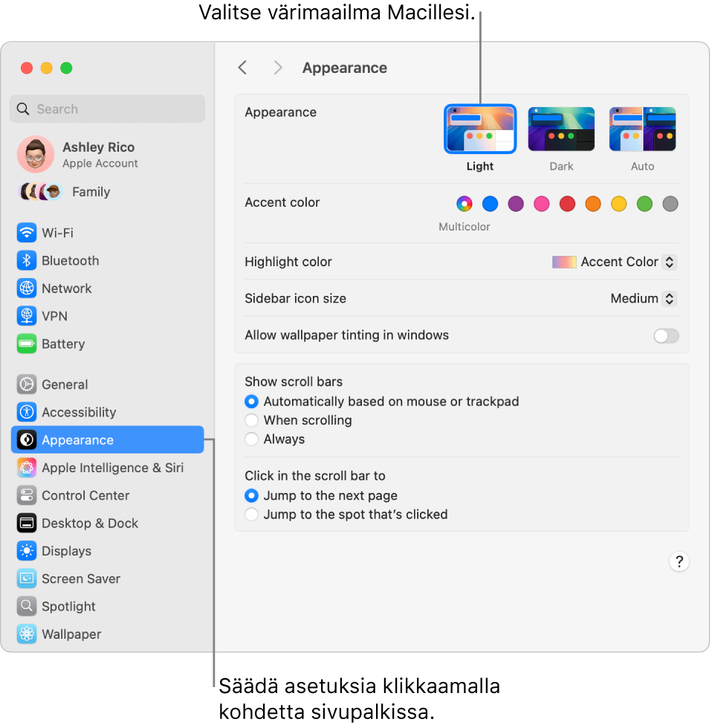The height and width of the screenshot is (728, 712).
Task: Switch to the General settings label
Action: click(65, 385)
